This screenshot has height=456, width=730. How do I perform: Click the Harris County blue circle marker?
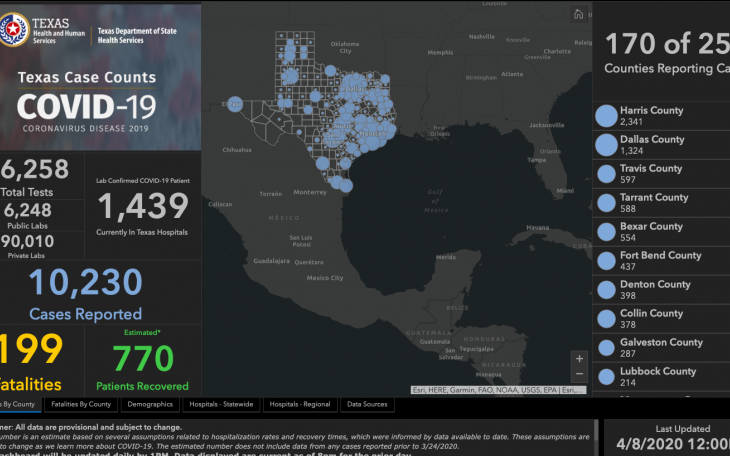pos(606,116)
